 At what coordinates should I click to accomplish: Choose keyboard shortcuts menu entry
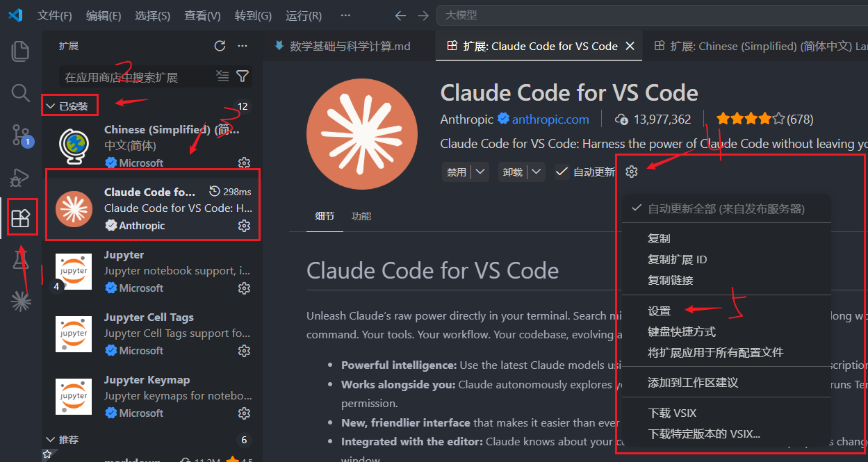(726, 331)
